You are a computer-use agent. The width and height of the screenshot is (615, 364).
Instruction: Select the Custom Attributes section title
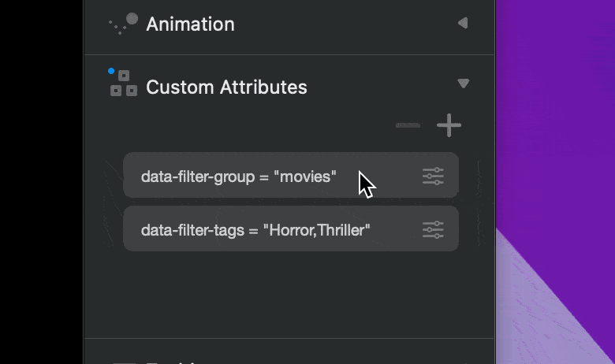[x=226, y=87]
